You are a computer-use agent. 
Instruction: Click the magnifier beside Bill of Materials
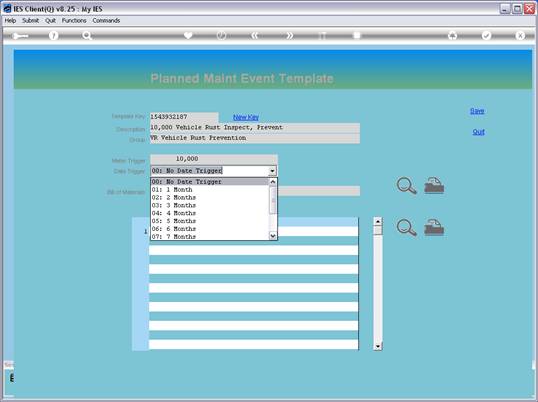click(406, 186)
